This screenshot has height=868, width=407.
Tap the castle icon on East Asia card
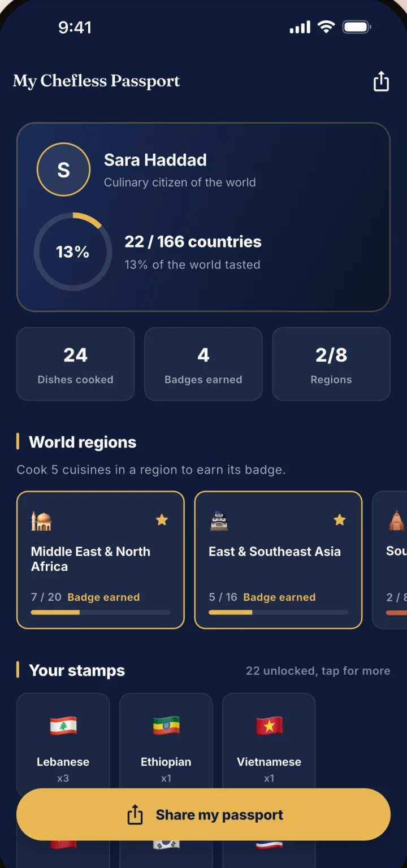point(219,520)
